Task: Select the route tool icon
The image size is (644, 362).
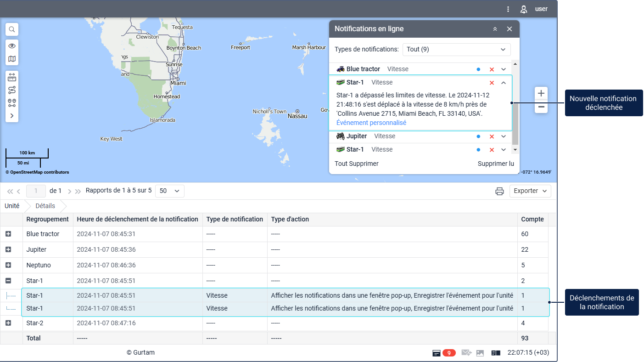Action: [x=12, y=90]
